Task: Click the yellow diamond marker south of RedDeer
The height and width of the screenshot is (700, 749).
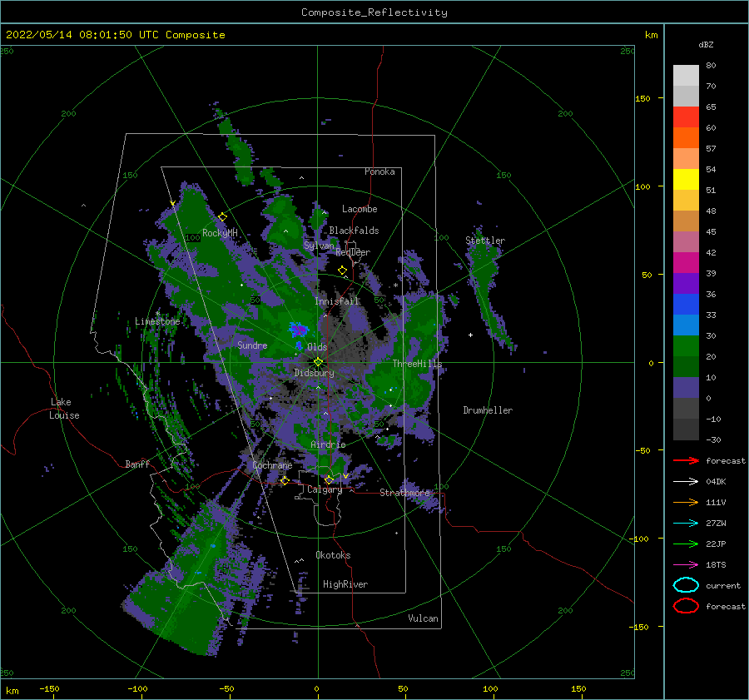Action: tap(342, 271)
